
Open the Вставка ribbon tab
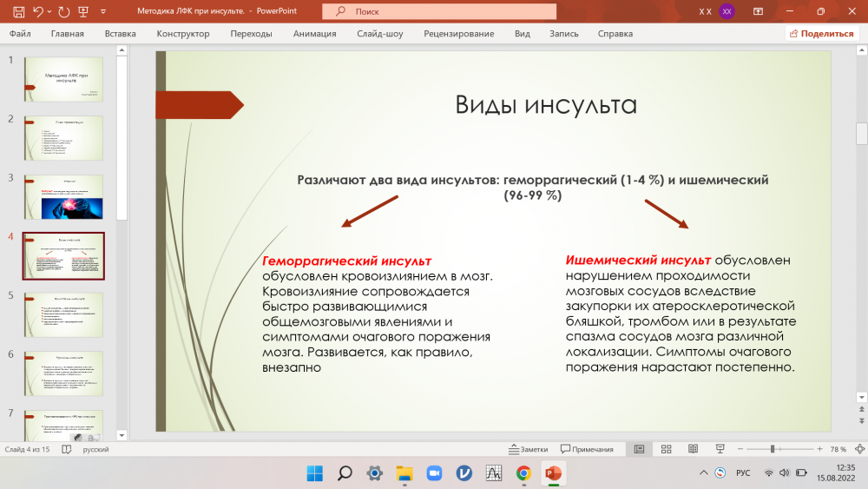coord(120,34)
